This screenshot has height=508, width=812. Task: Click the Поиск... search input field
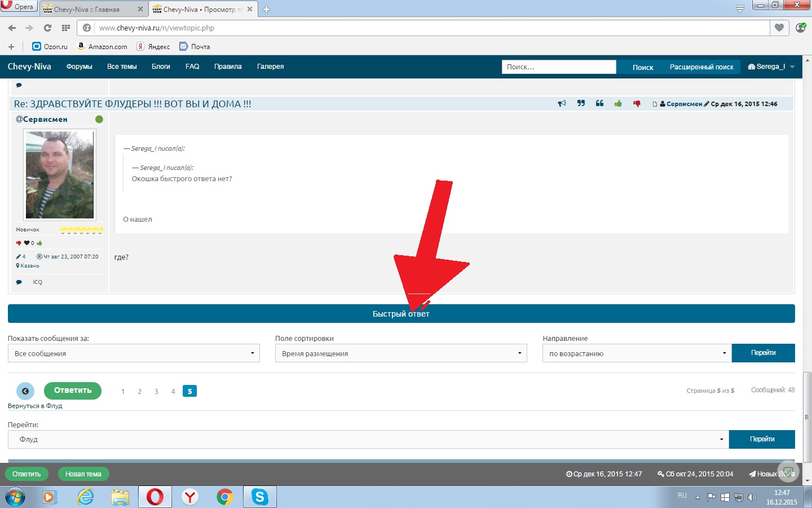(x=558, y=67)
